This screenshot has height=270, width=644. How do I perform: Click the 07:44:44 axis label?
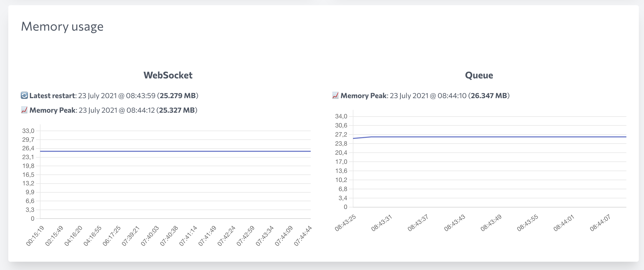303,236
